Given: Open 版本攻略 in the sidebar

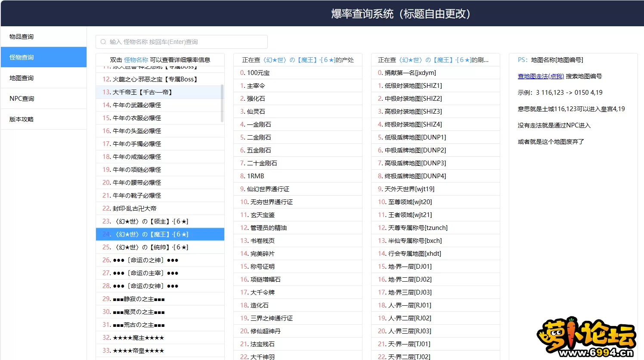Looking at the screenshot, I should [x=43, y=119].
